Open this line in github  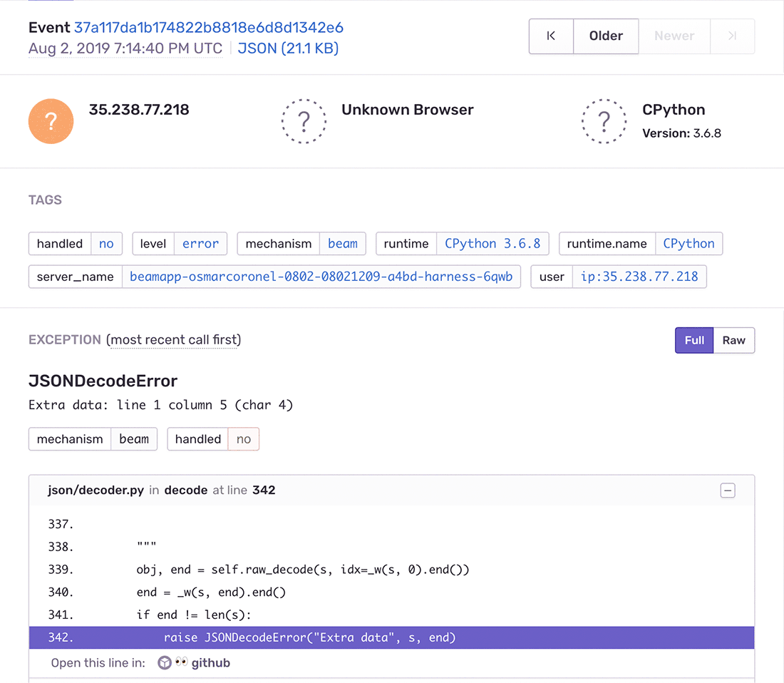click(x=210, y=663)
